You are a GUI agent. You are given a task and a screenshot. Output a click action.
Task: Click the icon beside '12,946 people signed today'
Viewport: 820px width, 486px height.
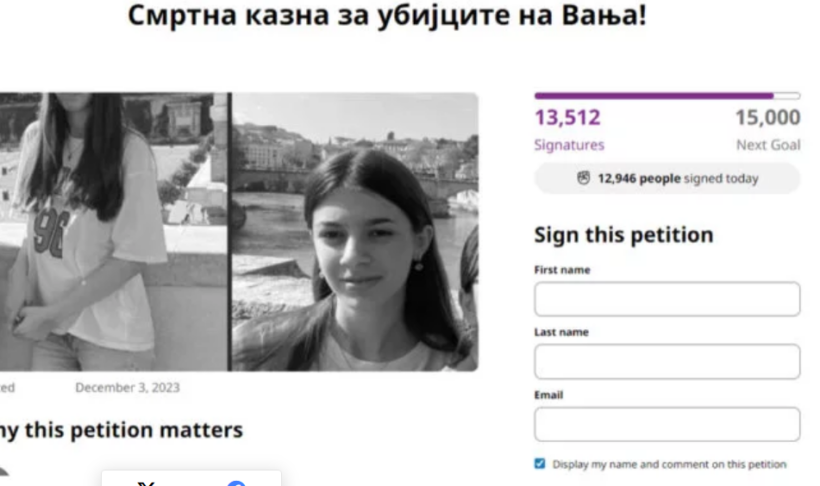583,178
